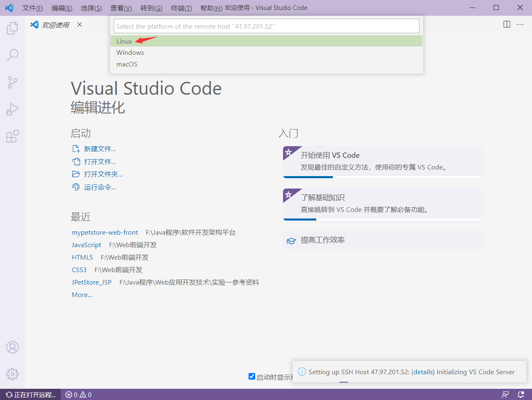Open recent folder JavaScript
Image resolution: width=532 pixels, height=400 pixels.
point(86,245)
